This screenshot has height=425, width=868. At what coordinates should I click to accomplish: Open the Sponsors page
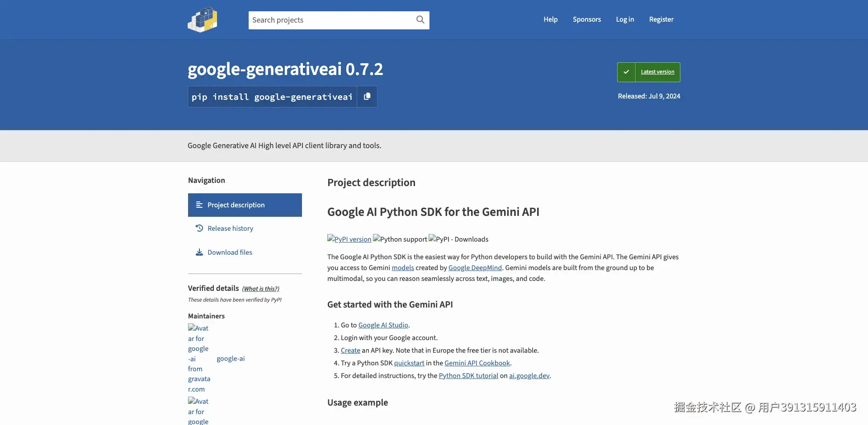pos(586,19)
